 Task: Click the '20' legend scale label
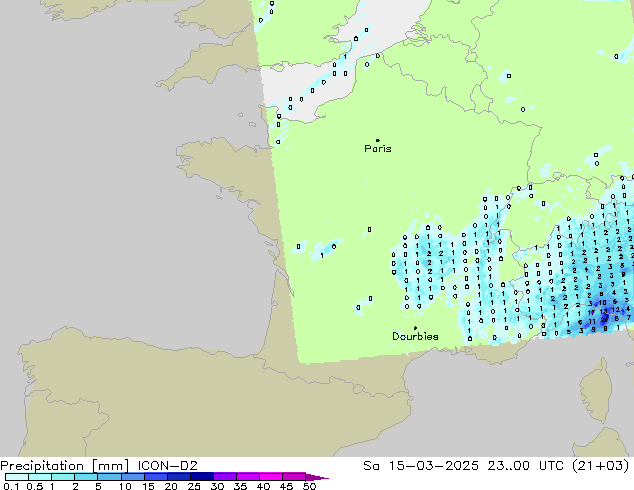coord(171,486)
